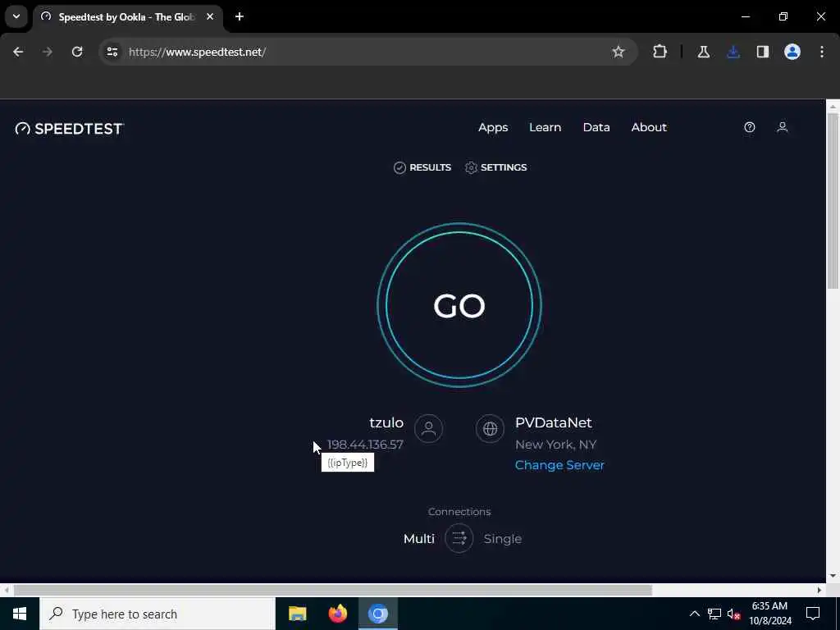
Task: Open the Data menu
Action: tap(596, 127)
